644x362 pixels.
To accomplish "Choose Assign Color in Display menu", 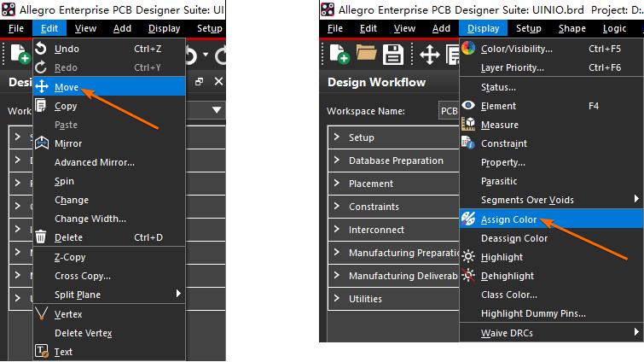I will [508, 219].
